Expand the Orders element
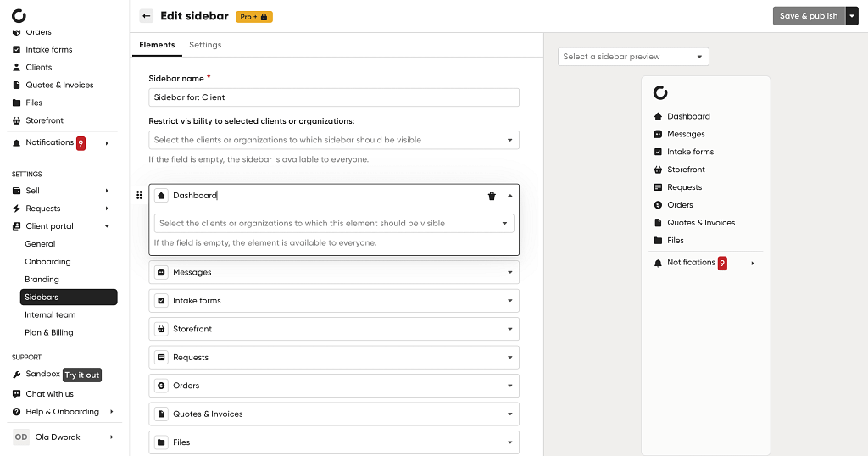The width and height of the screenshot is (868, 456). click(509, 386)
